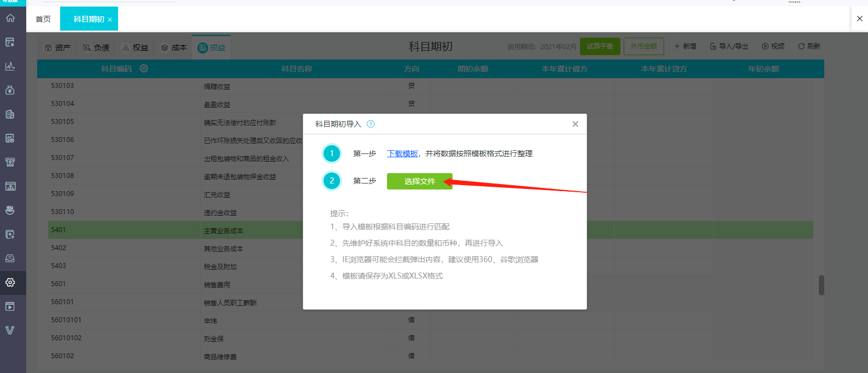The image size is (868, 373).
Task: Click the gear icon beside 科目编码 header
Action: click(144, 68)
